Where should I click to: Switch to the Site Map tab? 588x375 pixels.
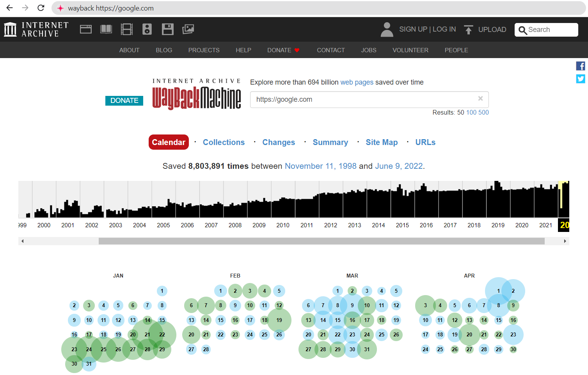click(382, 142)
